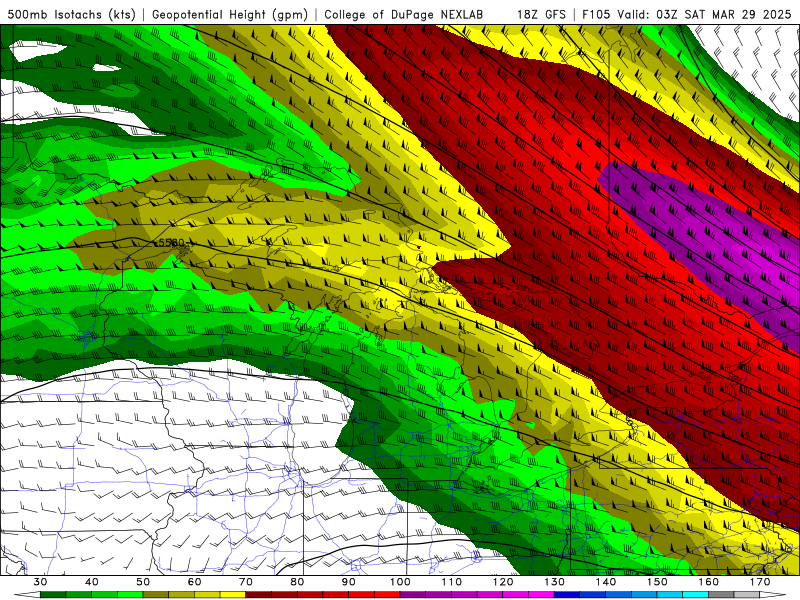This screenshot has width=800, height=600.
Task: Click the 160 knot legend label
Action: [709, 582]
